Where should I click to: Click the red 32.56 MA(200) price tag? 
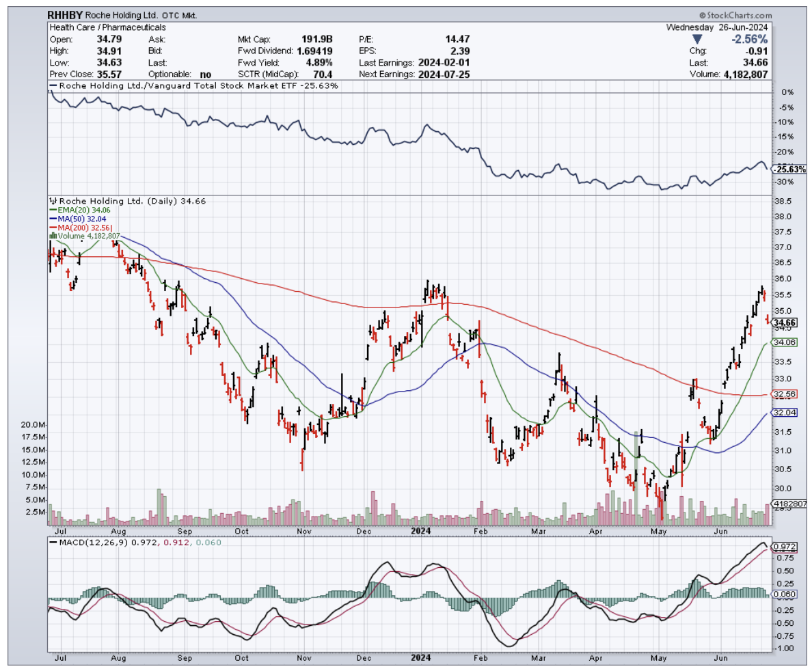[x=785, y=394]
